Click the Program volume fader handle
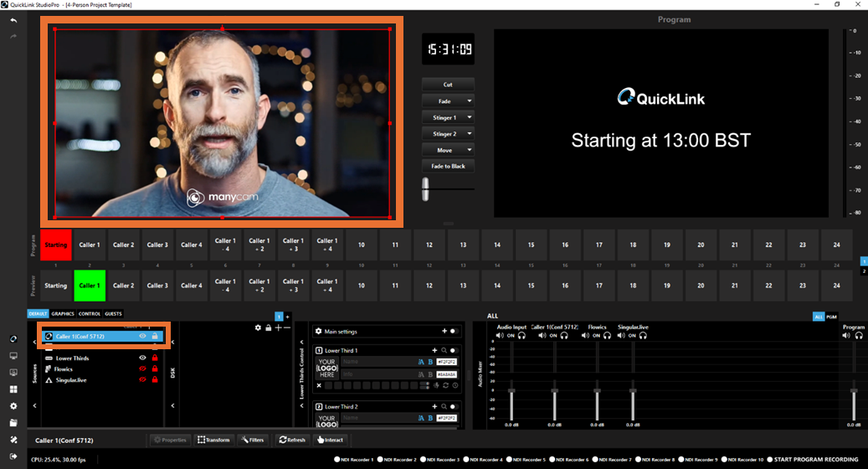Image resolution: width=868 pixels, height=469 pixels. point(854,391)
